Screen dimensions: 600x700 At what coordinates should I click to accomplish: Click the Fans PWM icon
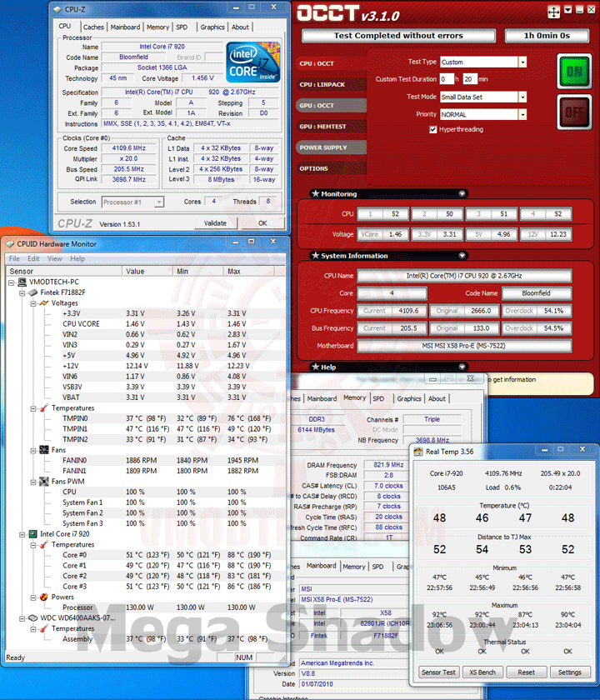43,482
